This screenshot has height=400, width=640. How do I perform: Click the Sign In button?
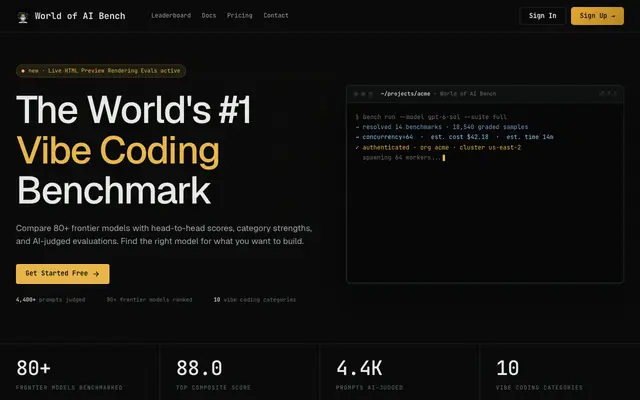click(542, 16)
